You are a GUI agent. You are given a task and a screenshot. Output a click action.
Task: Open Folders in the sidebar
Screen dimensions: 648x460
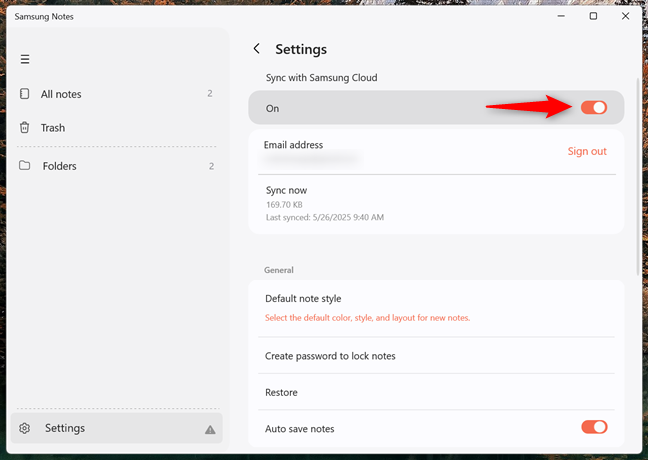point(116,166)
